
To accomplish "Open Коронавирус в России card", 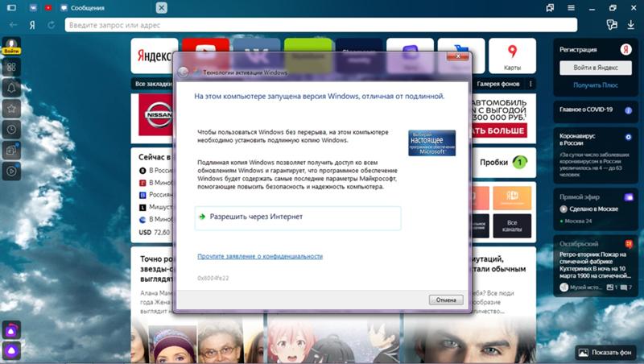I will [x=596, y=155].
